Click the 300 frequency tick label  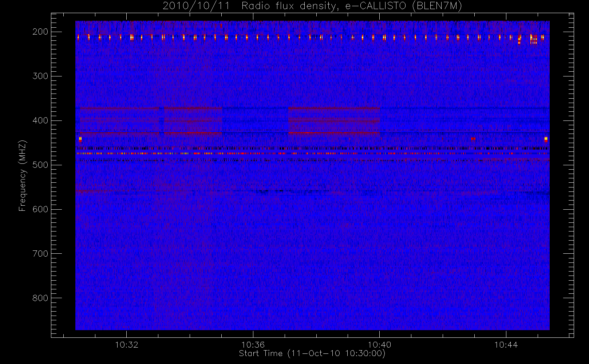pos(40,76)
